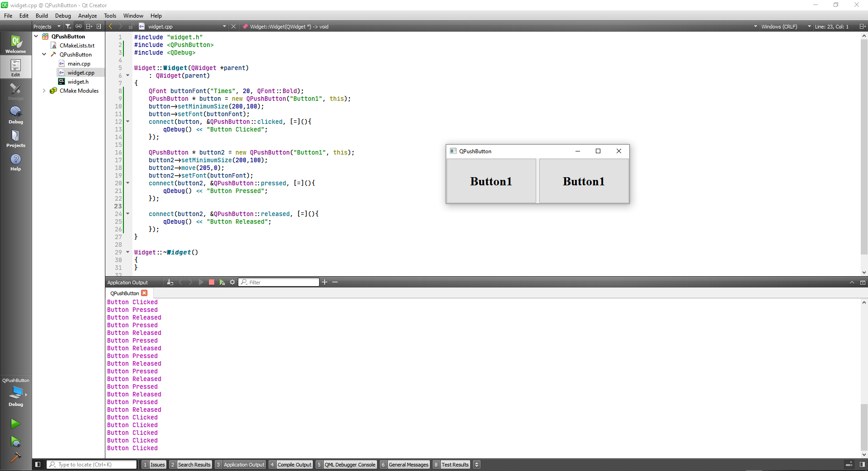Toggle synchronize with editor link icon

pos(79,27)
